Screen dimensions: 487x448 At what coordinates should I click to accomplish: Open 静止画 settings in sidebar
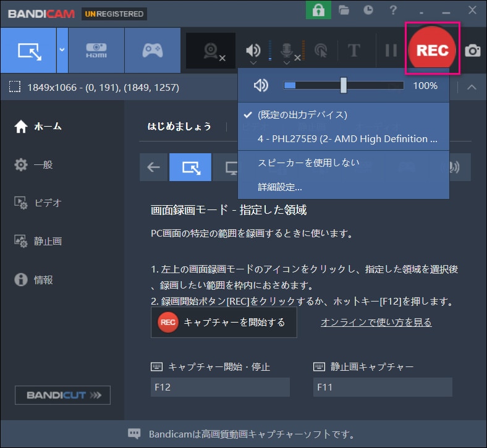[38, 241]
